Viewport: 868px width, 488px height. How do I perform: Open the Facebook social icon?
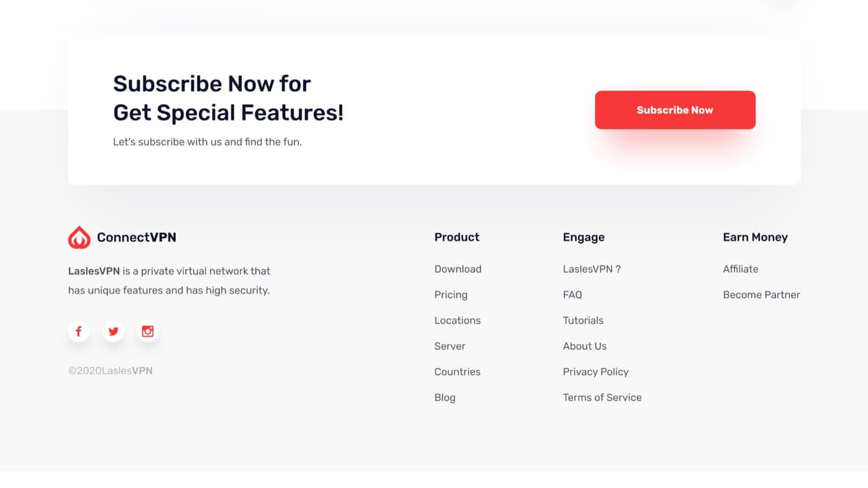[x=79, y=331]
